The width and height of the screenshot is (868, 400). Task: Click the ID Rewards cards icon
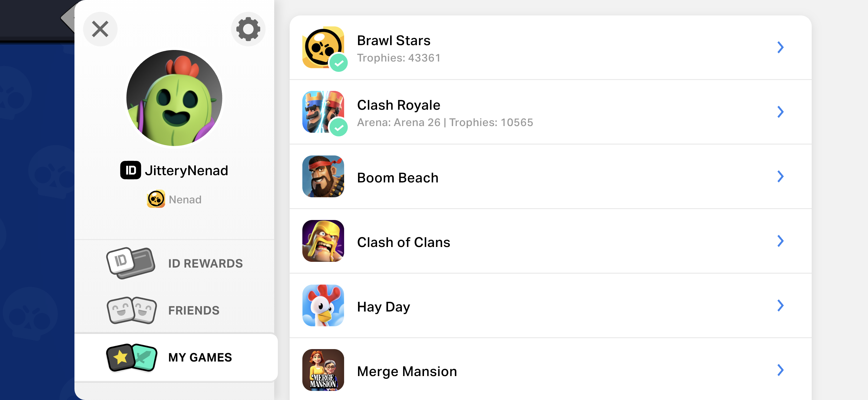pyautogui.click(x=131, y=263)
